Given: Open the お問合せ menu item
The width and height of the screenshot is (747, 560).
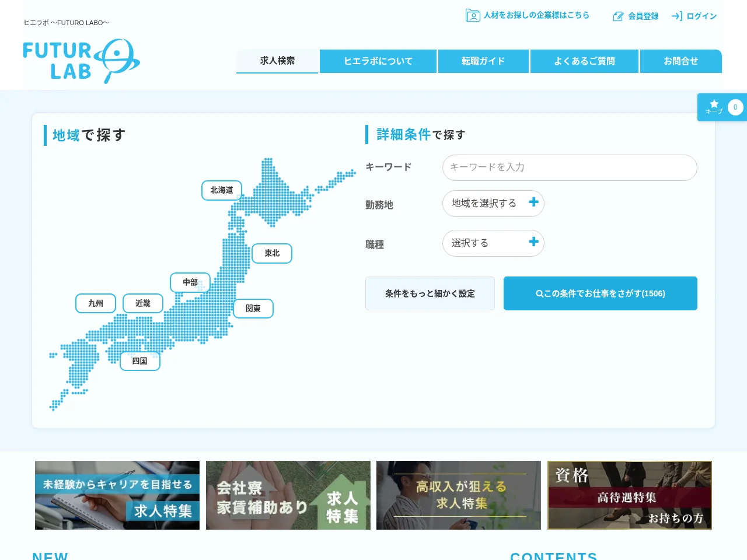Looking at the screenshot, I should 681,61.
